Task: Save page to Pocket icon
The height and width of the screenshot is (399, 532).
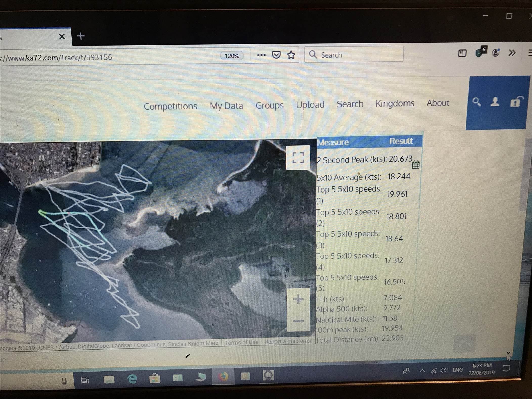Action: 276,55
